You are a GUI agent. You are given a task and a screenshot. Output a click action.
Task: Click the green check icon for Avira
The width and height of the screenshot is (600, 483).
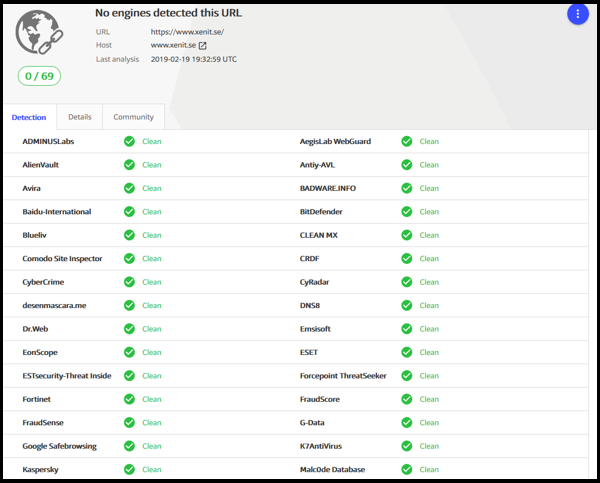coord(129,188)
